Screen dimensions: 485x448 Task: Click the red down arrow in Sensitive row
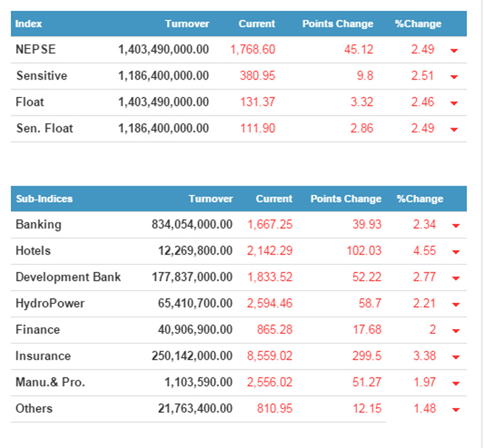pyautogui.click(x=454, y=77)
